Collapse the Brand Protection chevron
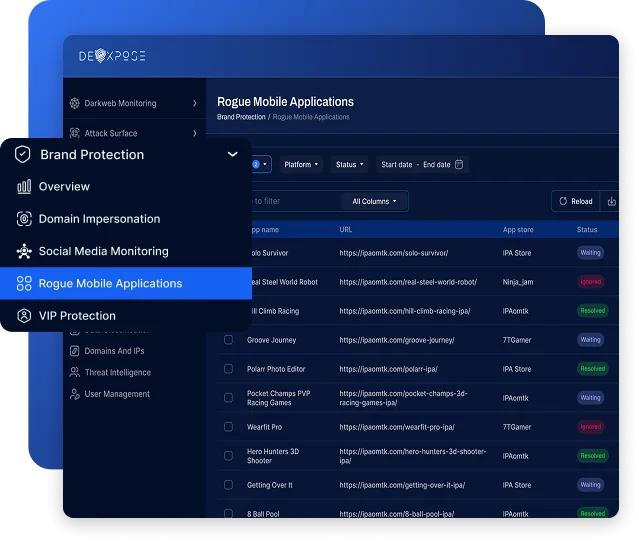 [x=232, y=154]
